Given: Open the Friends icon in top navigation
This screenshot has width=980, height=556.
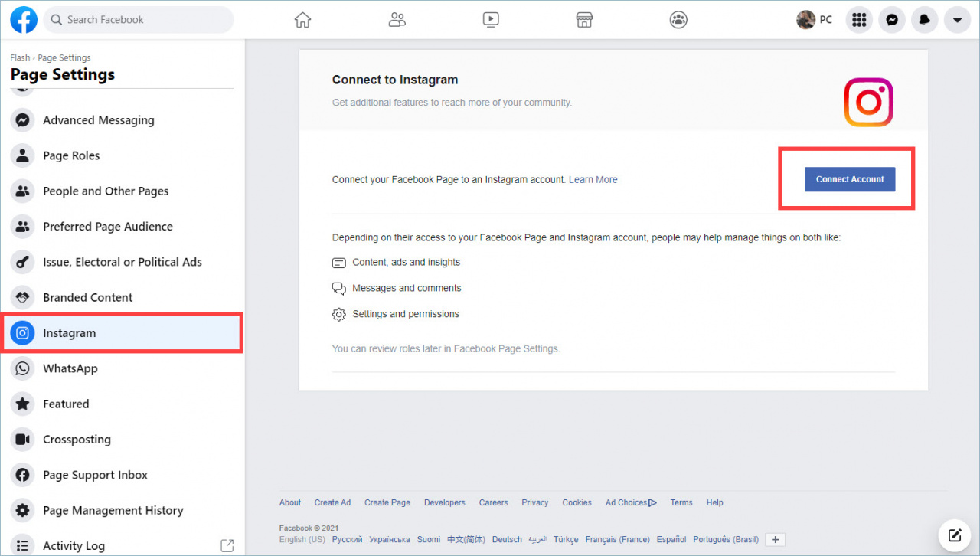Looking at the screenshot, I should click(397, 20).
